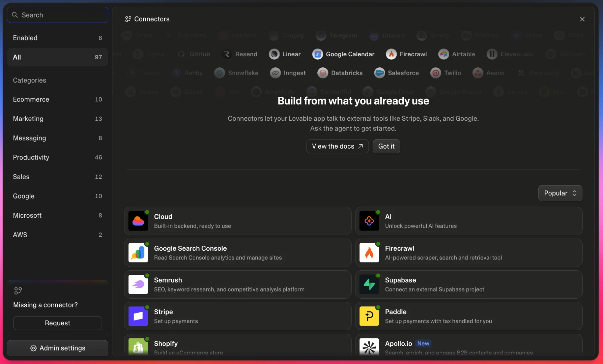This screenshot has height=364, width=603.
Task: Dismiss banner with Got it
Action: 386,146
